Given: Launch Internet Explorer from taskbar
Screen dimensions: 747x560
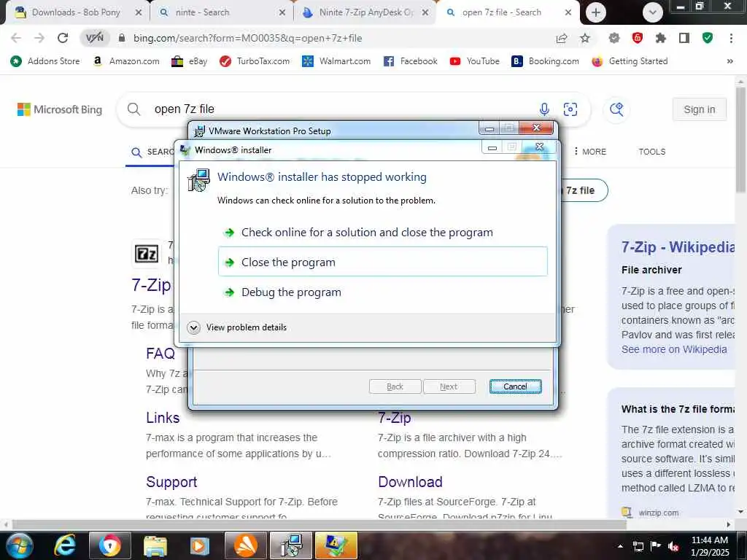Looking at the screenshot, I should pos(65,545).
